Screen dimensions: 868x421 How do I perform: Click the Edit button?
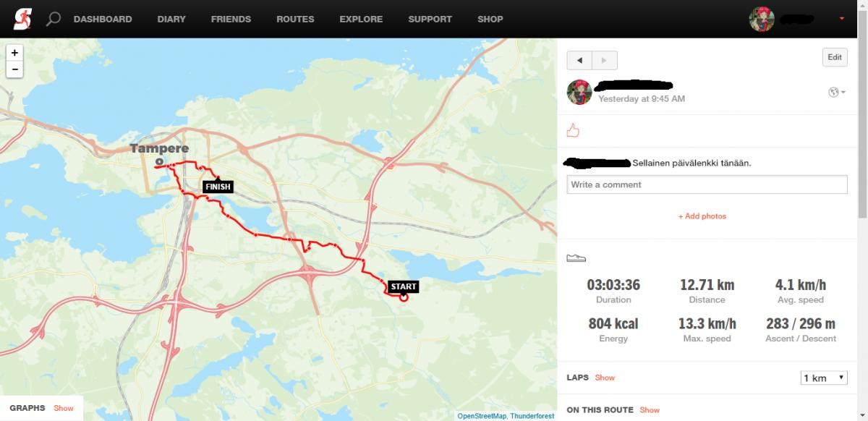pyautogui.click(x=835, y=57)
